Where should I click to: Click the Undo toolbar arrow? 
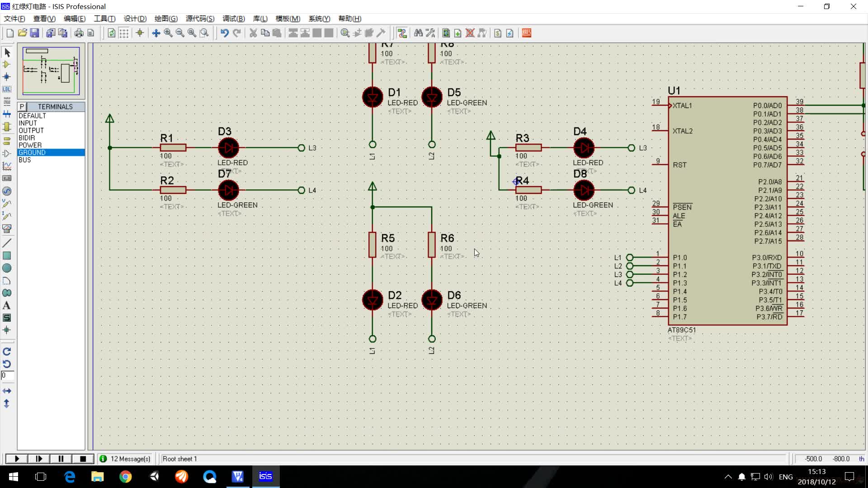click(x=224, y=33)
